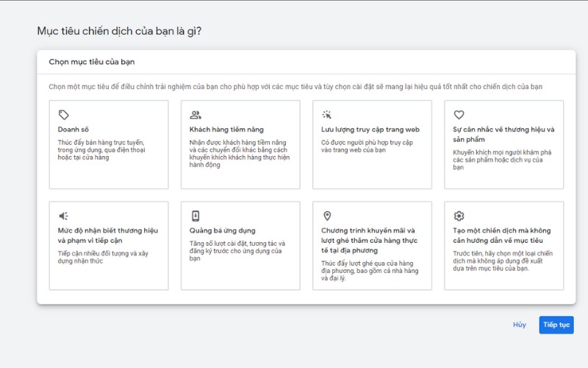The width and height of the screenshot is (588, 368).
Task: Click the description text under "Doanh số"
Action: 101,149
